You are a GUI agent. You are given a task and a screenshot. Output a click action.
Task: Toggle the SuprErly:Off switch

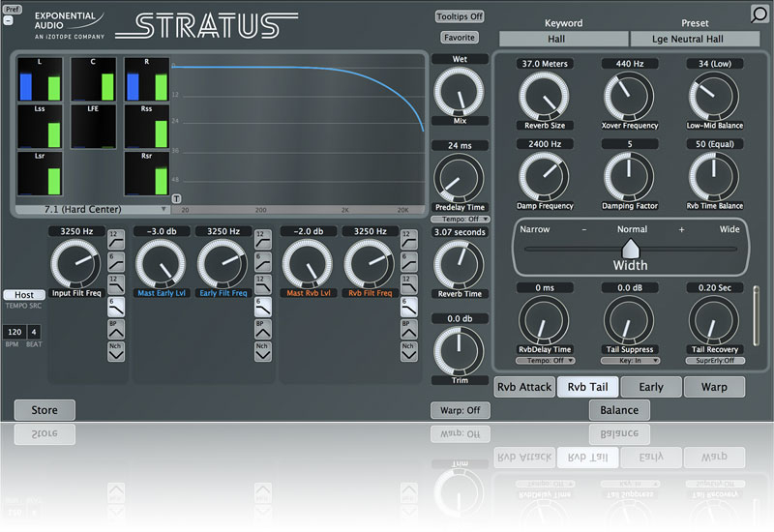[x=716, y=360]
